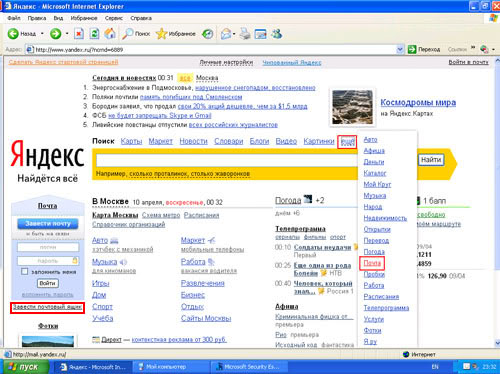Click the Yandex search input field
Viewport: 500px width, 374px height.
pyautogui.click(x=227, y=161)
